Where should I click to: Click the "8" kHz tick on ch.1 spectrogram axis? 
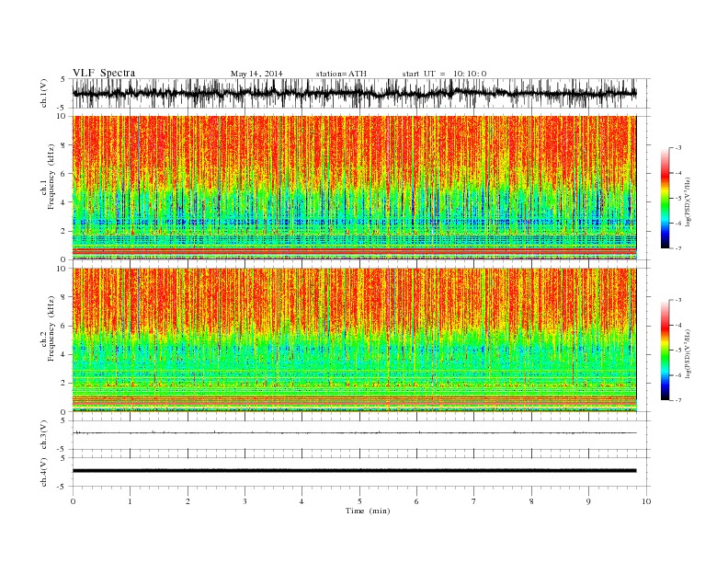64,145
